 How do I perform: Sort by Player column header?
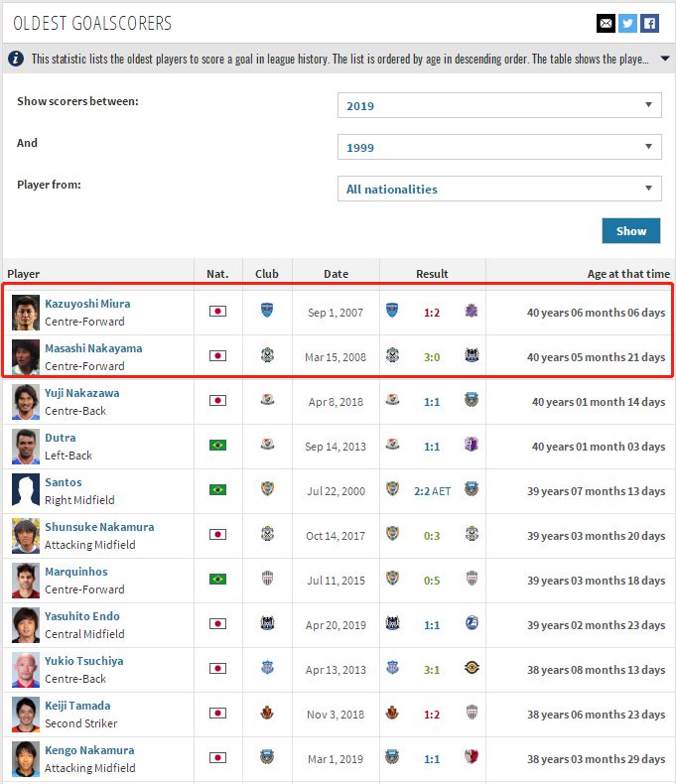pos(24,274)
